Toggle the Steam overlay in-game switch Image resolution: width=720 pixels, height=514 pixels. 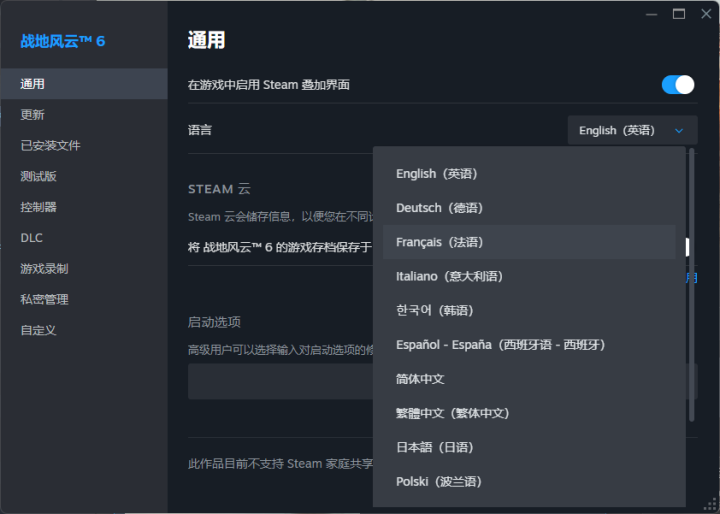(x=677, y=85)
